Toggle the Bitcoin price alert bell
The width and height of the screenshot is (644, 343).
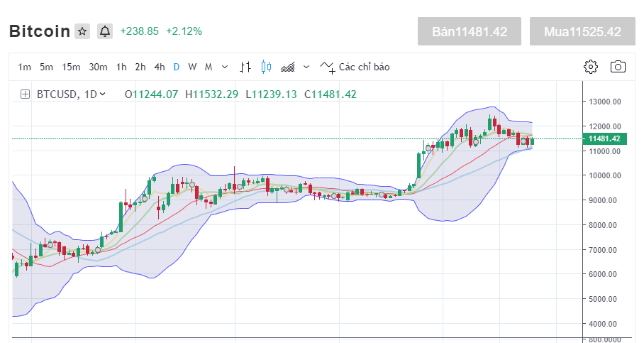click(x=105, y=31)
